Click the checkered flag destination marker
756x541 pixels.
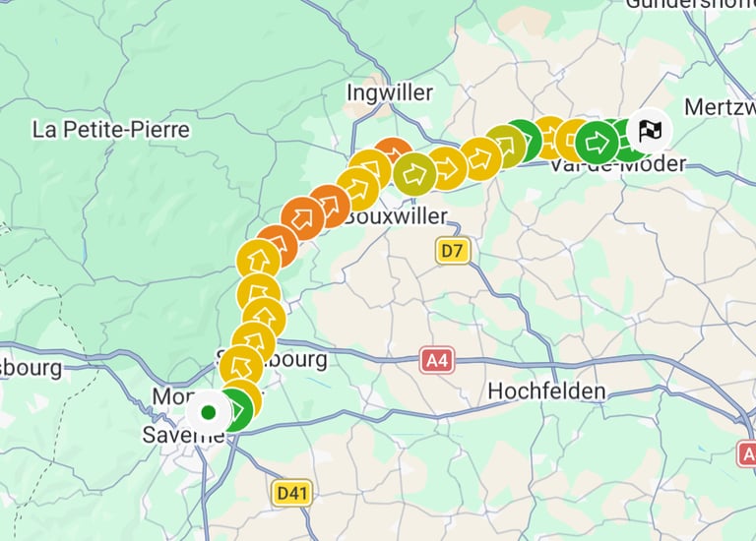tap(651, 130)
